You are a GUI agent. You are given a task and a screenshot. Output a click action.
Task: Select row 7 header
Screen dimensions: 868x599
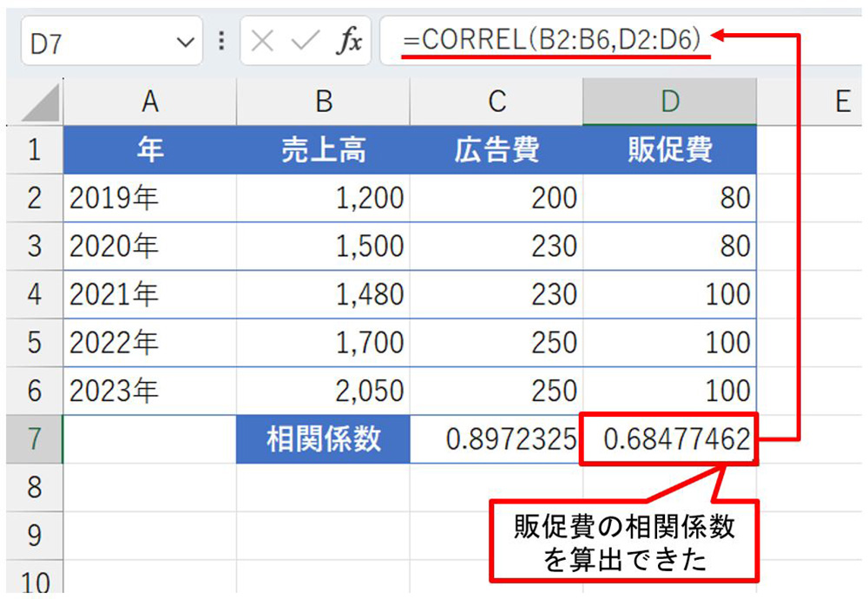pos(35,439)
